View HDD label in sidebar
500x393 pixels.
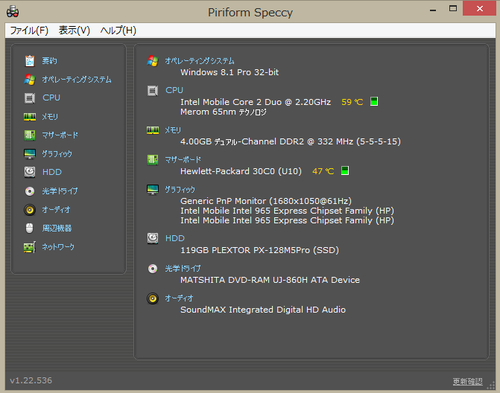click(52, 172)
